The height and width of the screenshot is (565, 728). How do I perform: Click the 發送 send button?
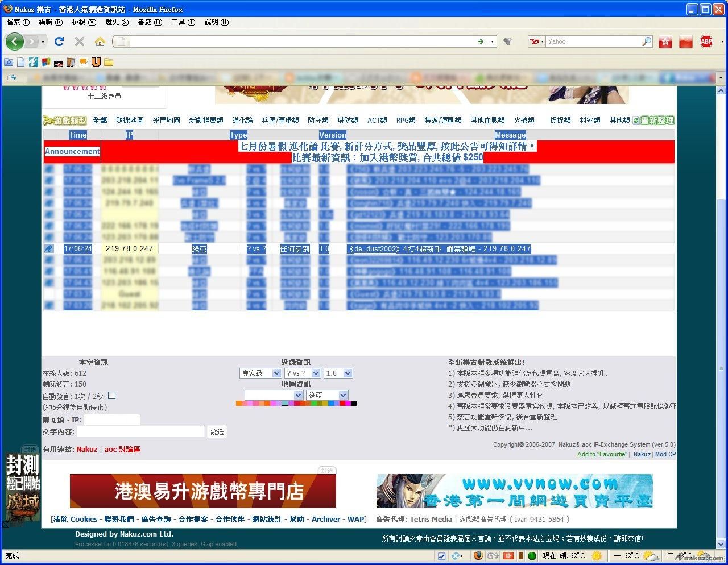coord(217,432)
